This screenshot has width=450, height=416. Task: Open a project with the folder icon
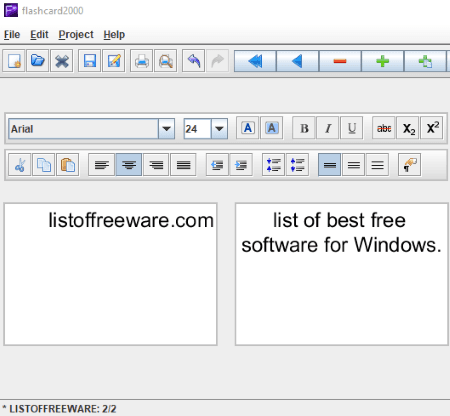click(38, 61)
